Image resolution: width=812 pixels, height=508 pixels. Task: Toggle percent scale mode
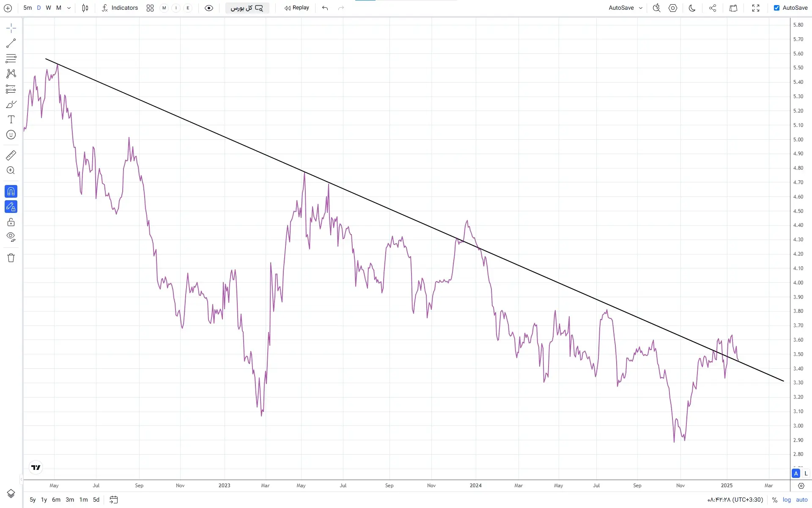(x=775, y=500)
